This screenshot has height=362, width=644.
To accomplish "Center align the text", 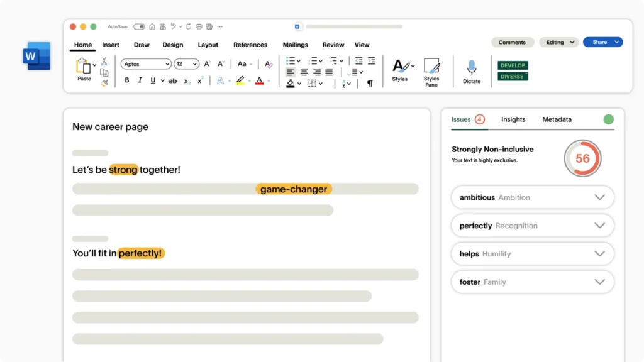I will [303, 72].
